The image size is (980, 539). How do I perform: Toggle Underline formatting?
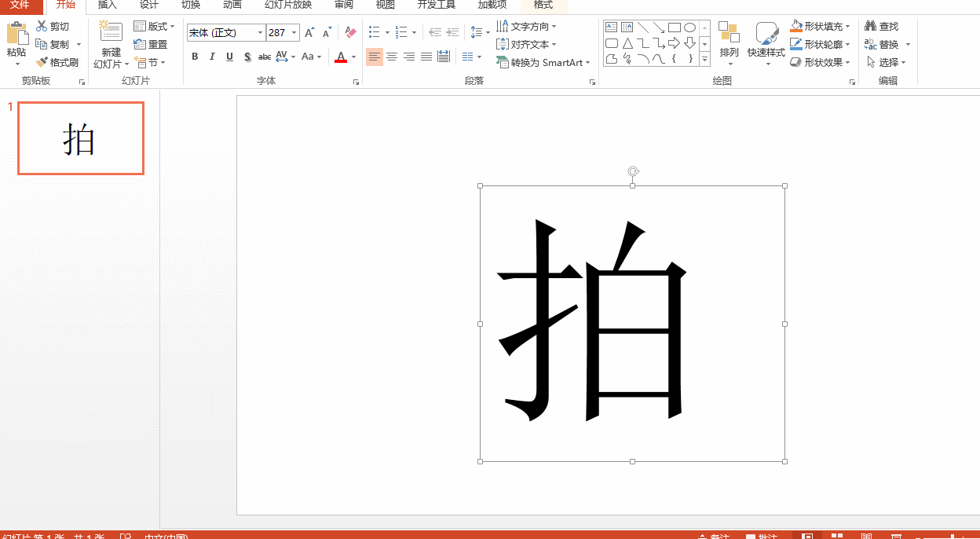(229, 57)
